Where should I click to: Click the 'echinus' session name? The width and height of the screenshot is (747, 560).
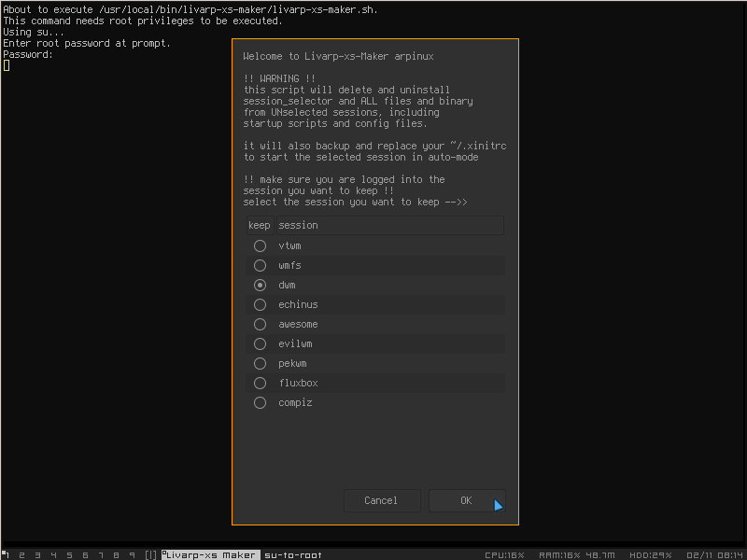pos(298,304)
